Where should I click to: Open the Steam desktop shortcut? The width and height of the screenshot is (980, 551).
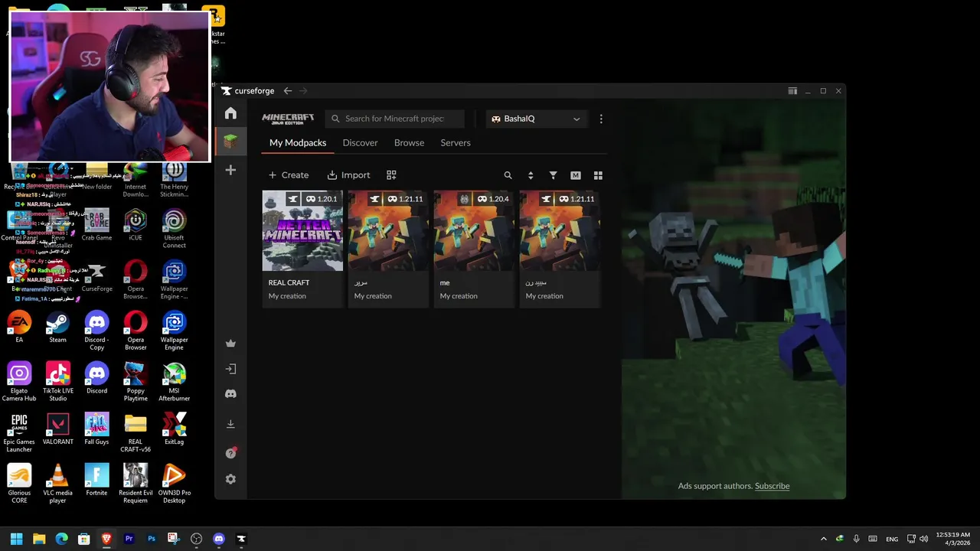pos(57,327)
